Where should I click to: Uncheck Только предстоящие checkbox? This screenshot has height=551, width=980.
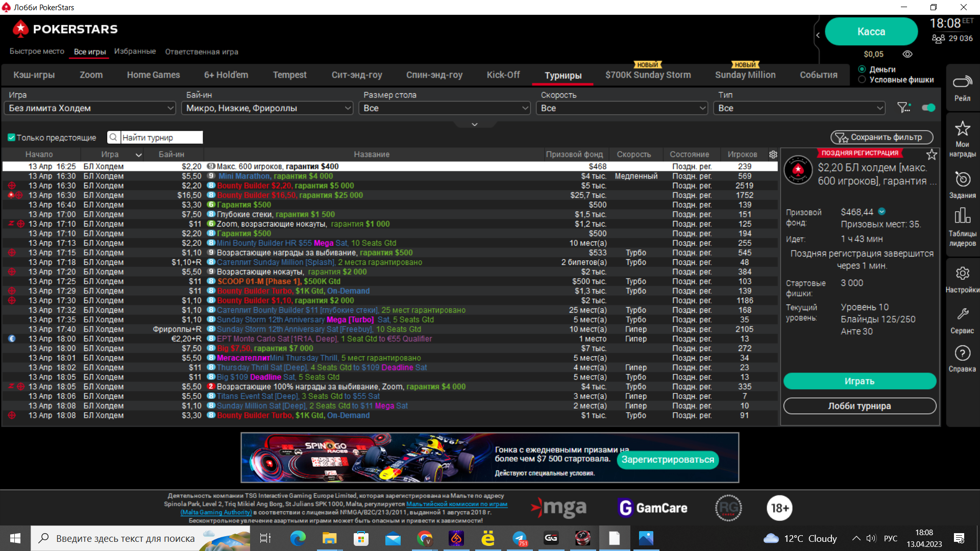[11, 137]
